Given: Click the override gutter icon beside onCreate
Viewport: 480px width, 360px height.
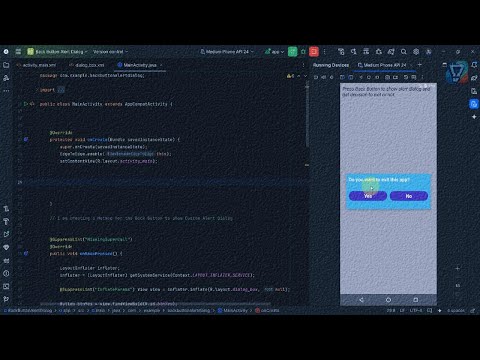Looking at the screenshot, I should 26,139.
